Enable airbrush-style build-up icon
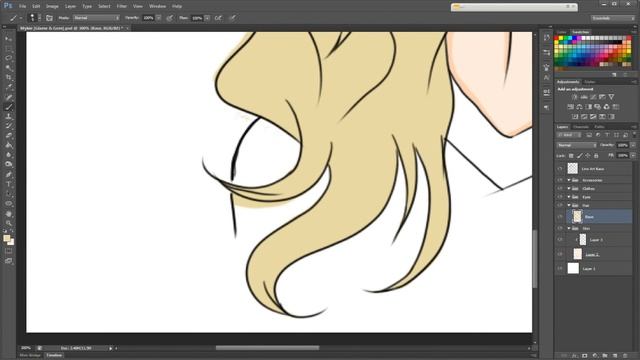This screenshot has width=640, height=360. pyautogui.click(x=219, y=18)
